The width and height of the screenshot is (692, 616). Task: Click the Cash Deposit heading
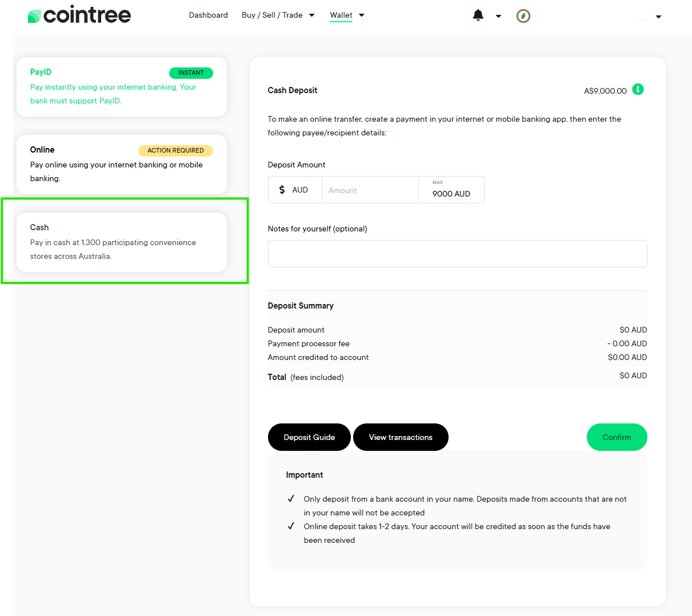293,90
